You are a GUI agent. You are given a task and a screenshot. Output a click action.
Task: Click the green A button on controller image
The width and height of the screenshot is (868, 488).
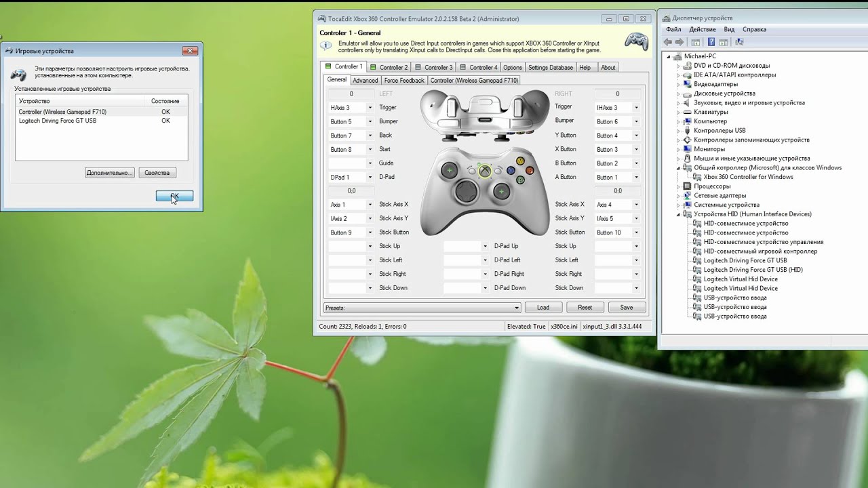click(520, 180)
